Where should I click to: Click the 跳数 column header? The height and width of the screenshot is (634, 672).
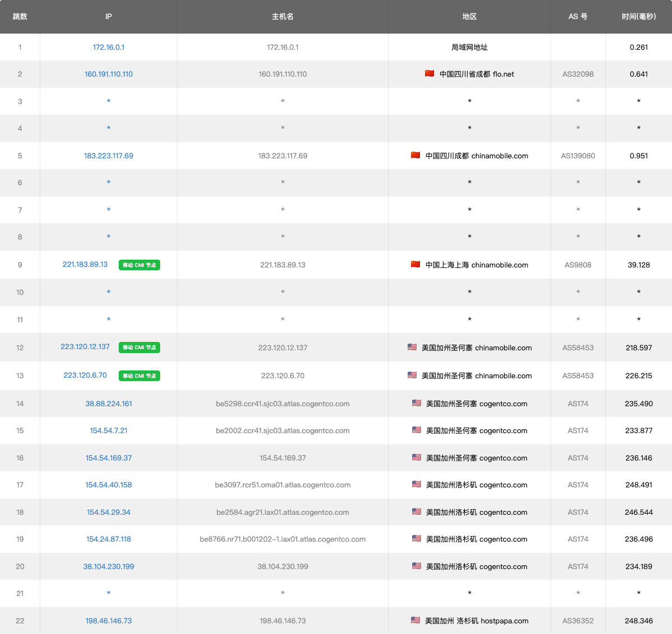tap(20, 17)
